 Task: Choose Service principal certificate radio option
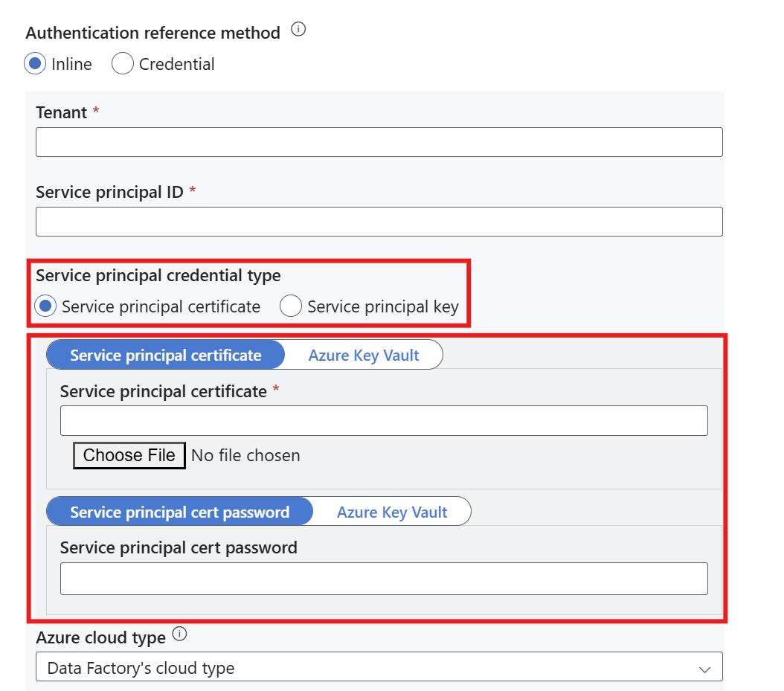coord(46,306)
